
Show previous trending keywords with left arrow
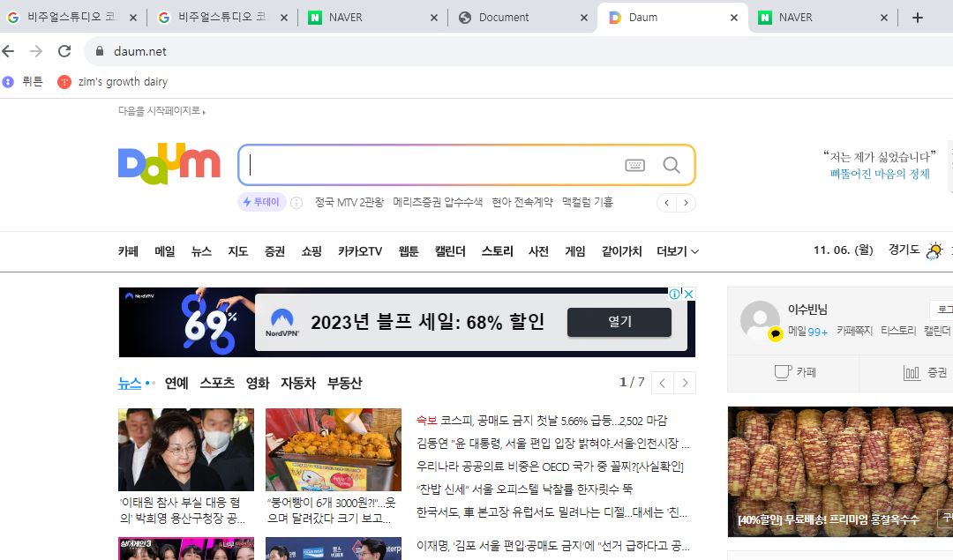click(667, 203)
